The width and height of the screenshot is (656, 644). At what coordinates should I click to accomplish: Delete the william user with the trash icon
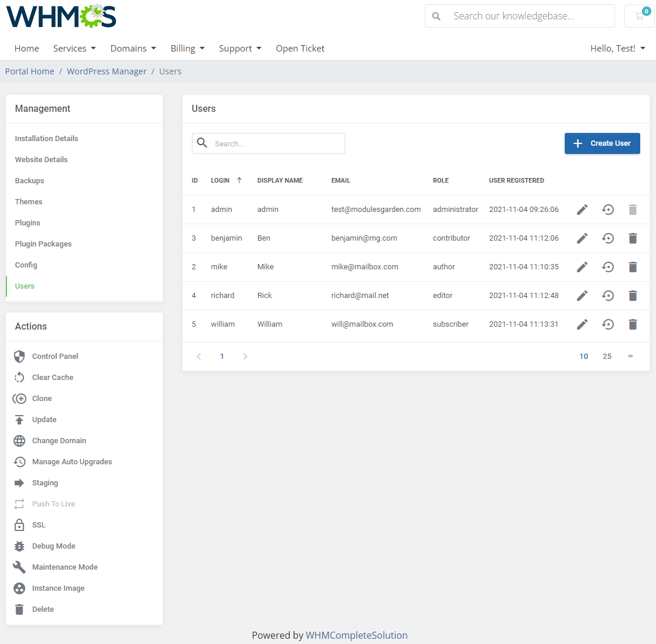click(633, 324)
